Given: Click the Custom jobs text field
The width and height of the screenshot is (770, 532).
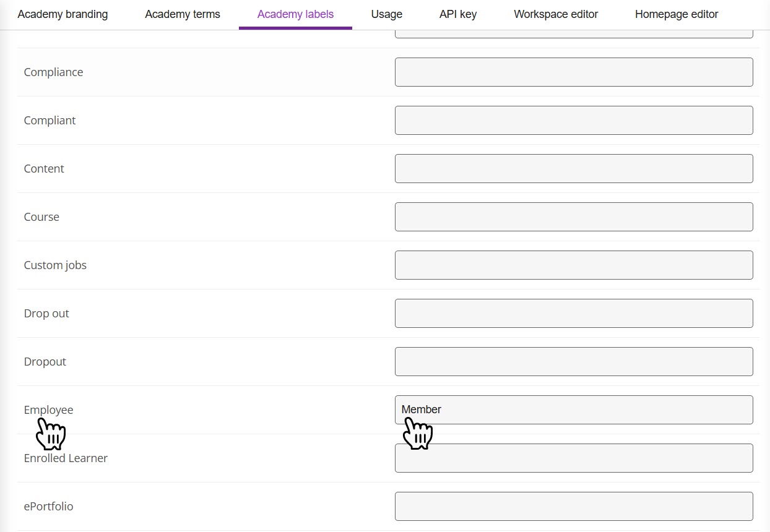Looking at the screenshot, I should pos(574,265).
